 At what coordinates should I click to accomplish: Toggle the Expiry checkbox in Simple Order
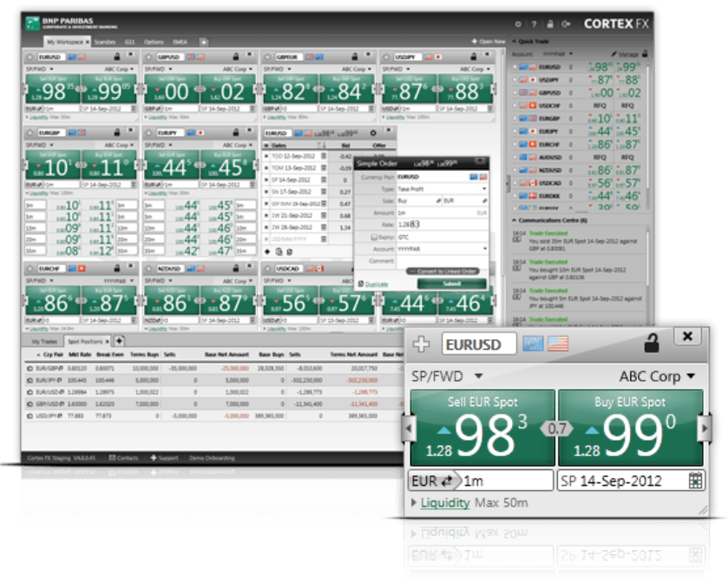click(x=376, y=236)
